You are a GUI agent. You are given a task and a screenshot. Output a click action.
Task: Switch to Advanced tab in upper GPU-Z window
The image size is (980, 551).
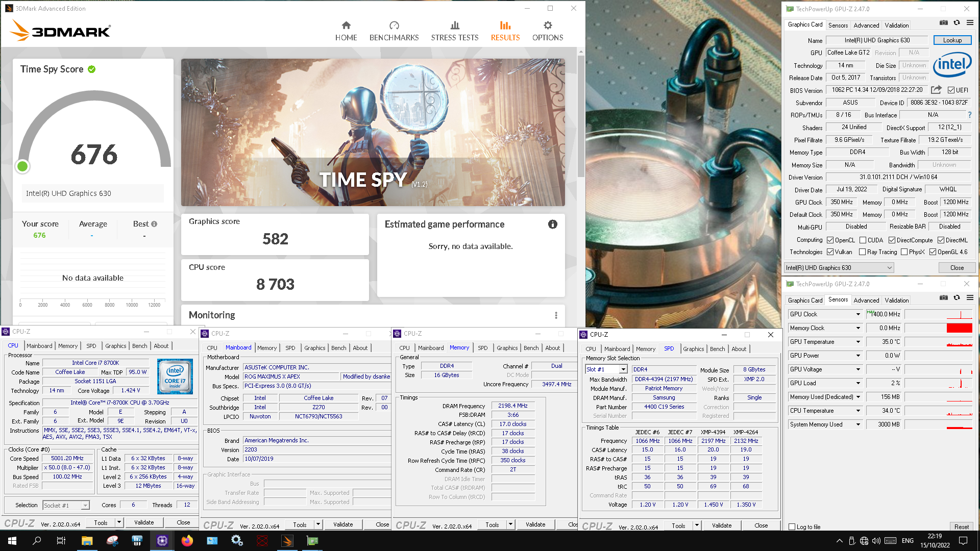(866, 26)
